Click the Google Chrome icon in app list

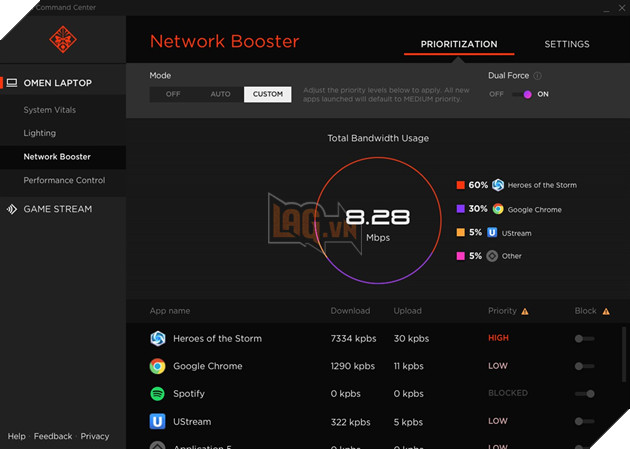[x=157, y=366]
